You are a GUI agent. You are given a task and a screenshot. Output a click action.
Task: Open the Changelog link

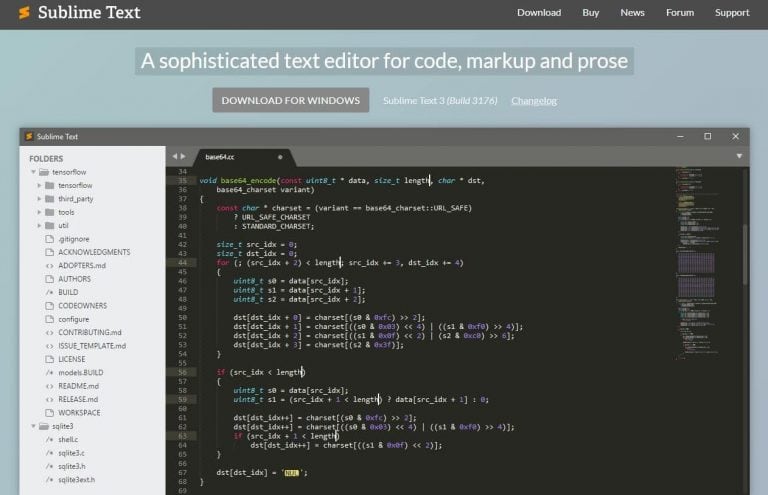534,101
